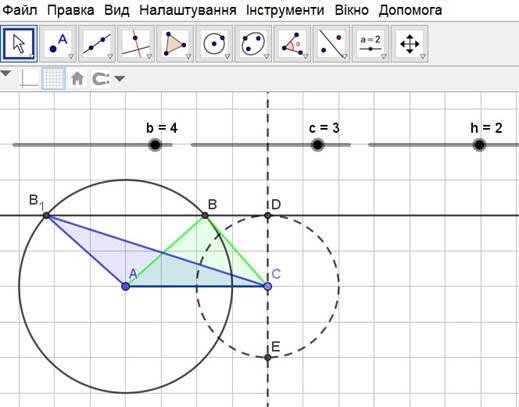The height and width of the screenshot is (407, 519).
Task: Open the Вікно menu
Action: click(352, 10)
